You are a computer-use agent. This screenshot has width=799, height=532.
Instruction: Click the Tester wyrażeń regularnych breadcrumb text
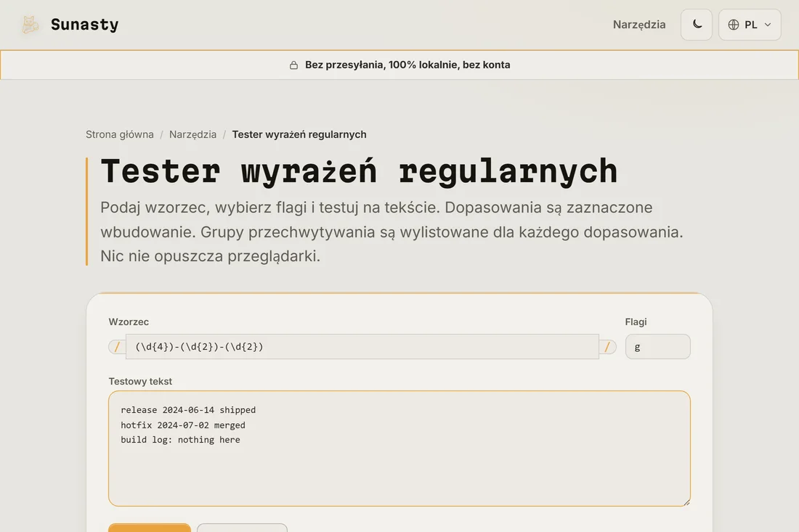(299, 134)
